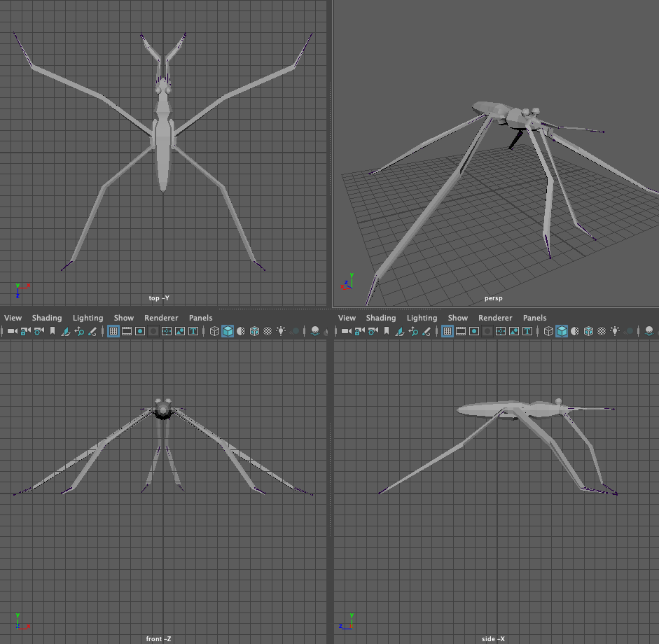Toggle Grid display in front panel toolbar
659x644 pixels.
[113, 332]
